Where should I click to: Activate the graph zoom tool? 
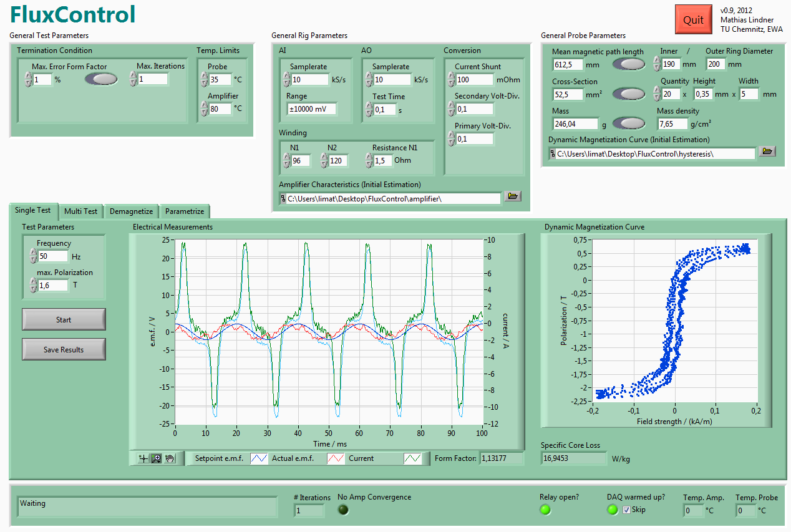(157, 458)
